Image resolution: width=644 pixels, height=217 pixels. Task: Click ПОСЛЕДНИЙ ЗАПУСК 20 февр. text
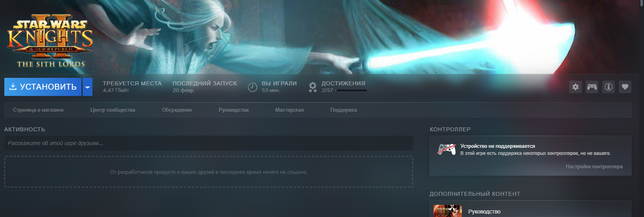pos(205,86)
